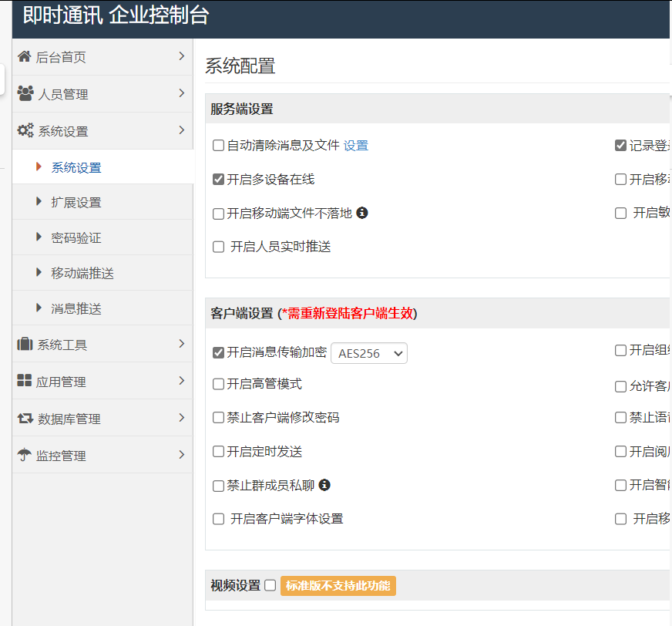
Task: Click orange arrow beside 系统设置 submenu
Action: pyautogui.click(x=39, y=167)
